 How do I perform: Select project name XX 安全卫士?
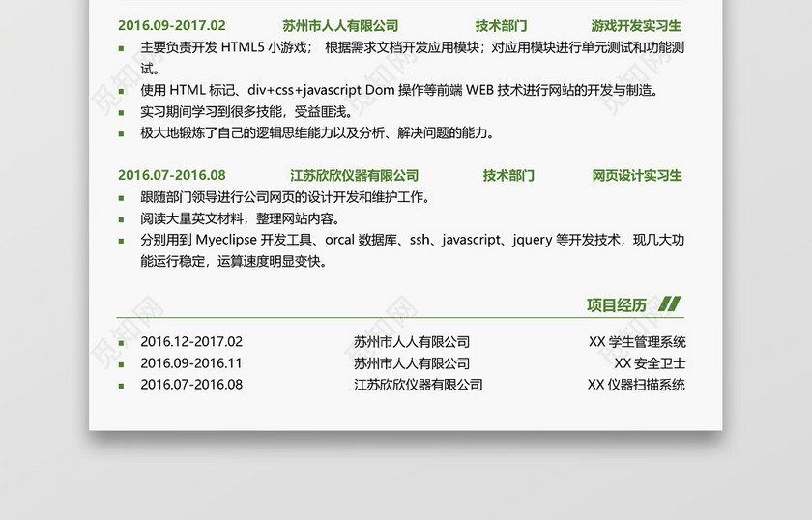[650, 363]
